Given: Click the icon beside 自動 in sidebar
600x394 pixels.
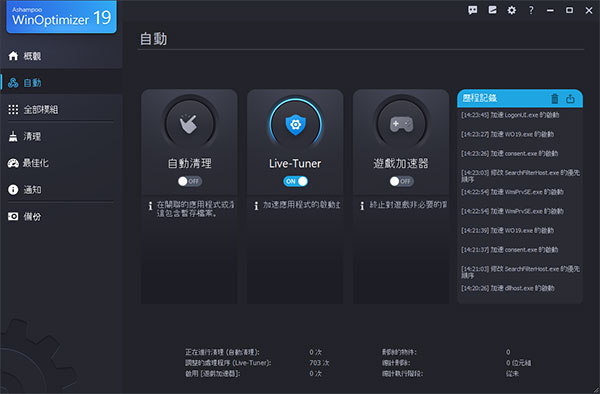Looking at the screenshot, I should point(13,83).
